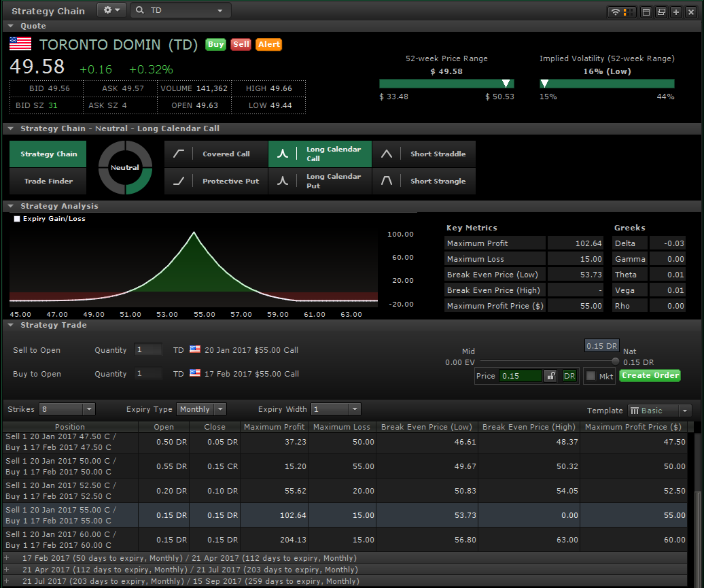Click the Implied Volatility range green bar
The width and height of the screenshot is (704, 588).
pos(607,84)
